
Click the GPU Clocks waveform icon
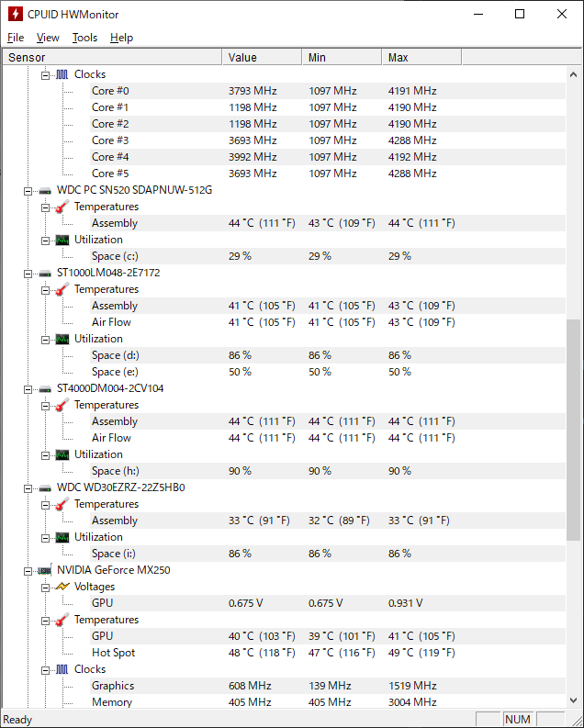point(62,669)
